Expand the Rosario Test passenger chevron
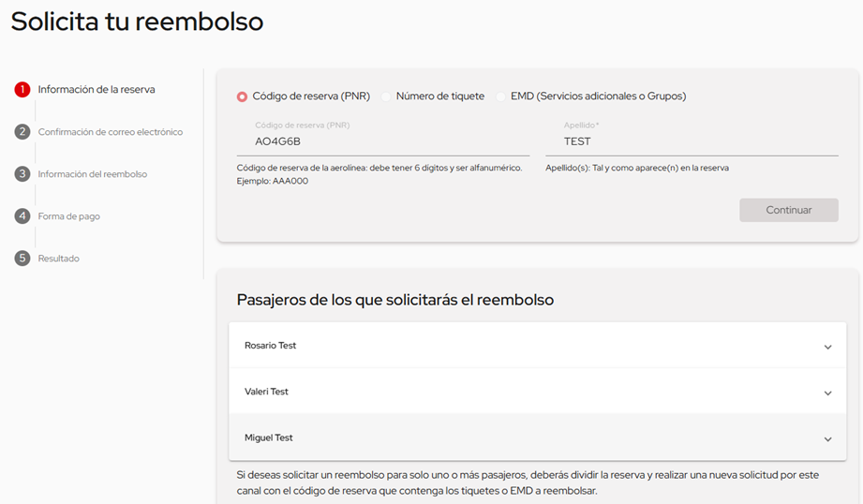 (827, 347)
